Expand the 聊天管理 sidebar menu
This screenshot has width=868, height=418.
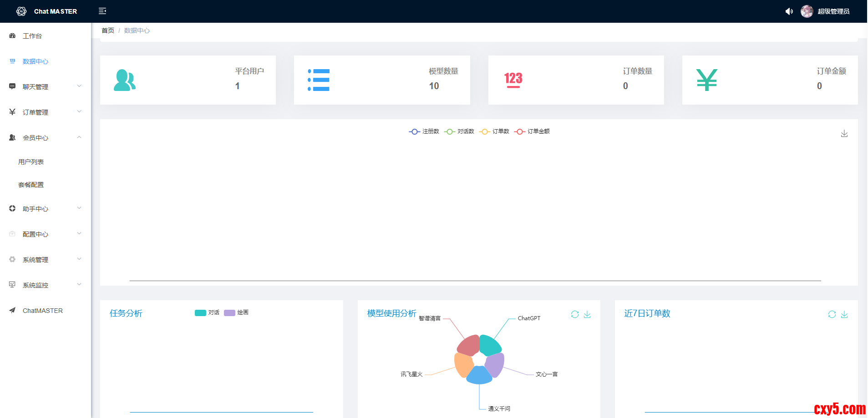[x=46, y=86]
